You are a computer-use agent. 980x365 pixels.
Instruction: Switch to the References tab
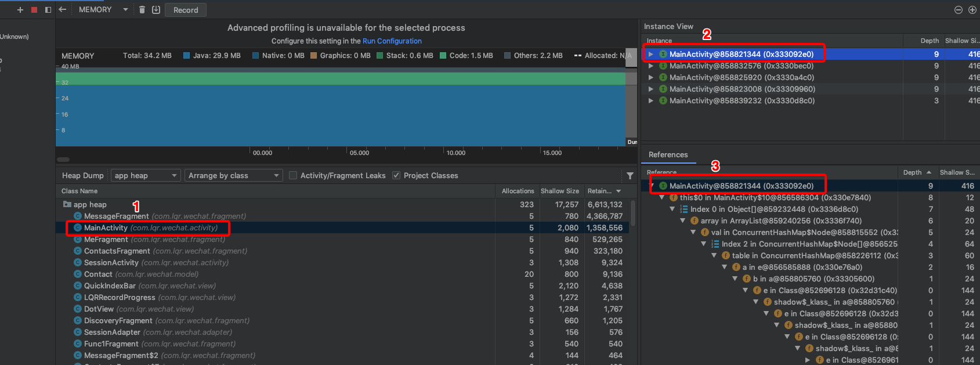[x=668, y=154]
